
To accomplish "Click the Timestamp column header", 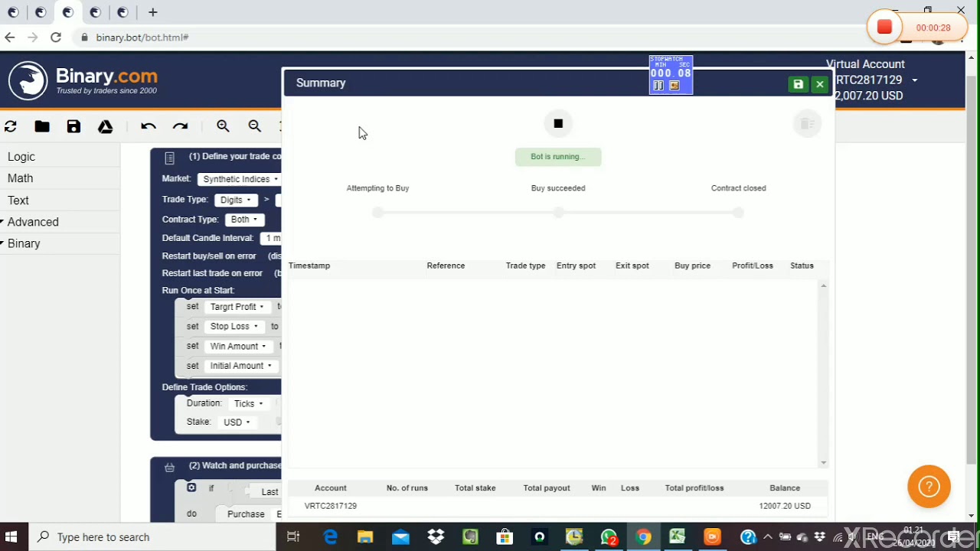I will 309,266.
